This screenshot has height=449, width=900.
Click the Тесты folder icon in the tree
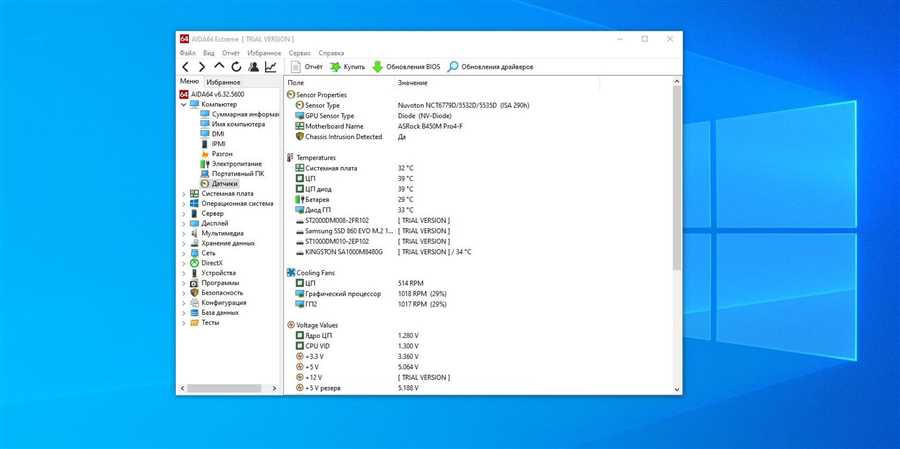pos(194,323)
